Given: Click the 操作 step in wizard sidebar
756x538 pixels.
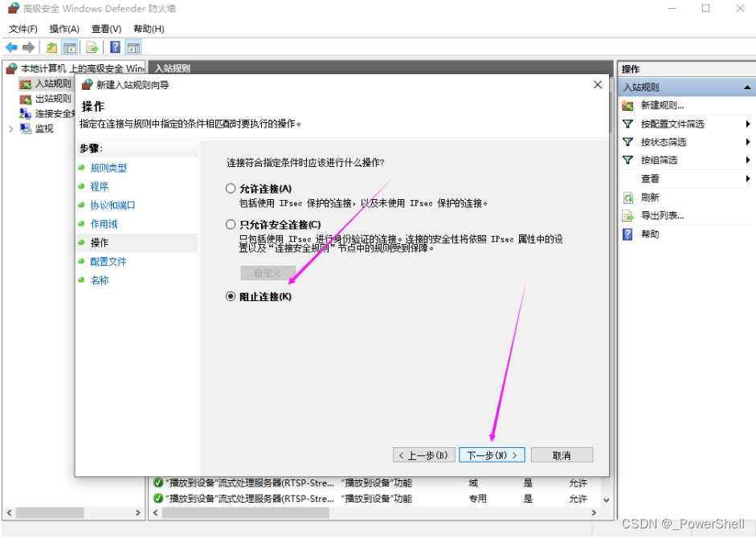Looking at the screenshot, I should point(100,243).
